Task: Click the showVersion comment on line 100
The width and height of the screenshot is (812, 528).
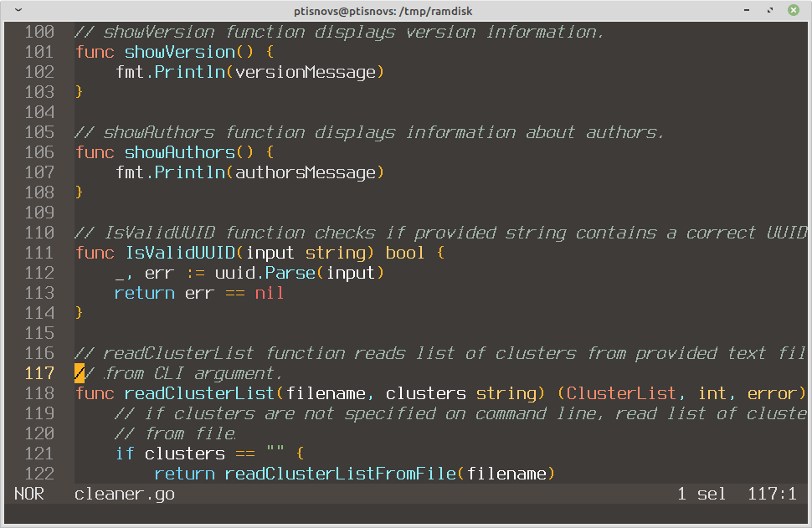Action: pos(339,32)
